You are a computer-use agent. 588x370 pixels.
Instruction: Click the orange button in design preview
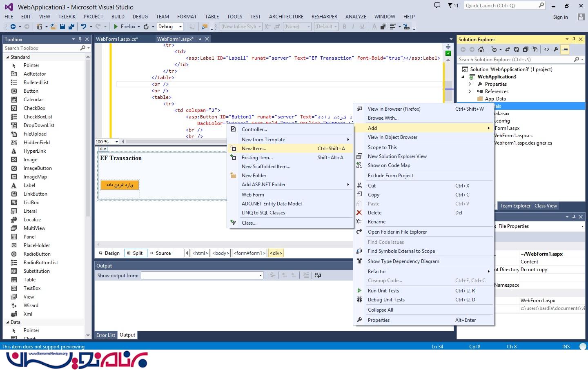[x=120, y=185]
